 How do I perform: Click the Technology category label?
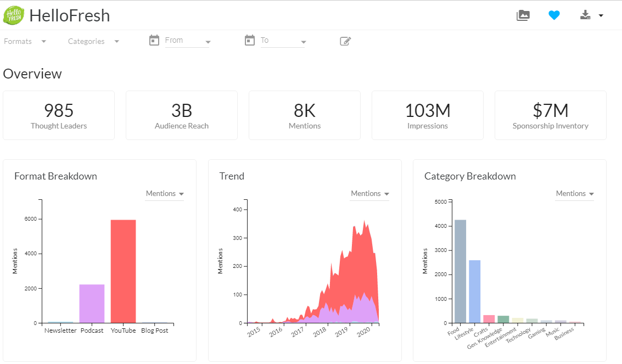(x=518, y=335)
